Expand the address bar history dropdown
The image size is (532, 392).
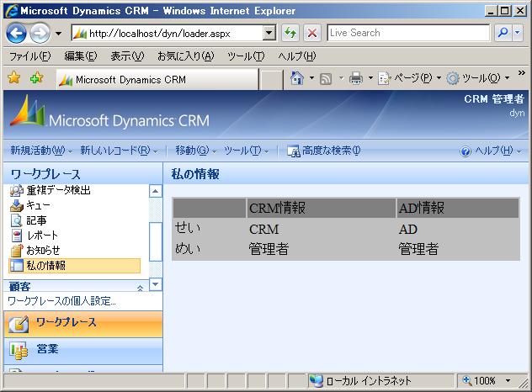pyautogui.click(x=269, y=34)
